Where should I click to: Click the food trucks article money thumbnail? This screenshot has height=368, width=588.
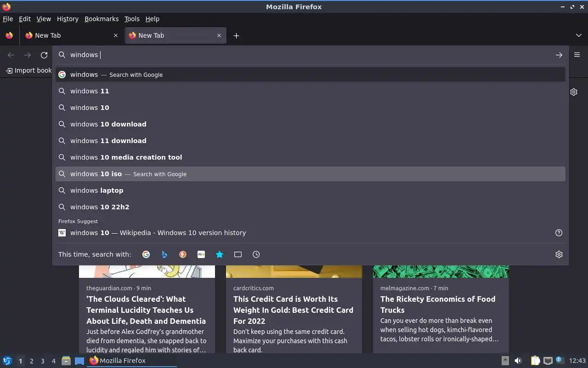point(441,271)
